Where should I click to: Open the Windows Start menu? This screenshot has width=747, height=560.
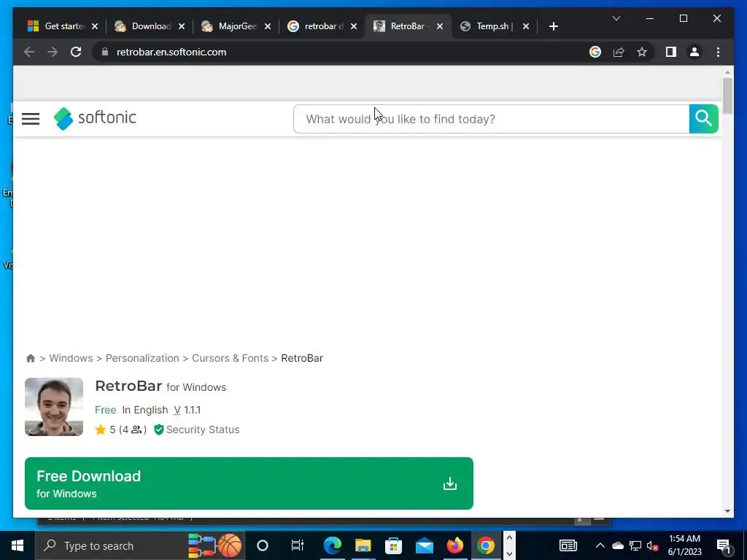18,545
